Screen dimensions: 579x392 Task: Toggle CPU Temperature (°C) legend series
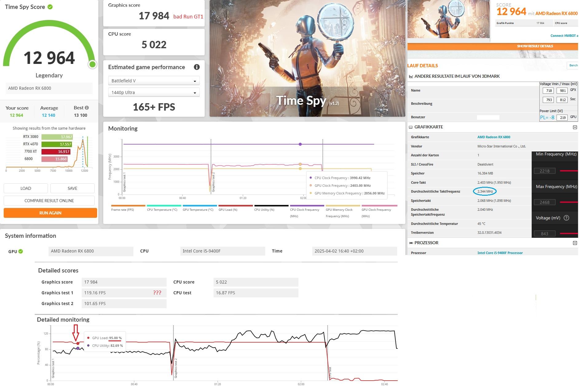[164, 208]
